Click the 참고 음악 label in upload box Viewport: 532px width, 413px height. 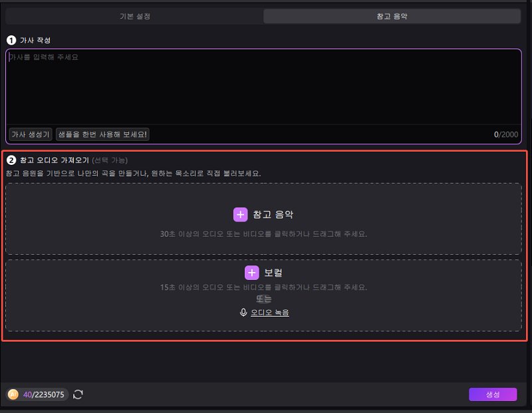click(273, 214)
